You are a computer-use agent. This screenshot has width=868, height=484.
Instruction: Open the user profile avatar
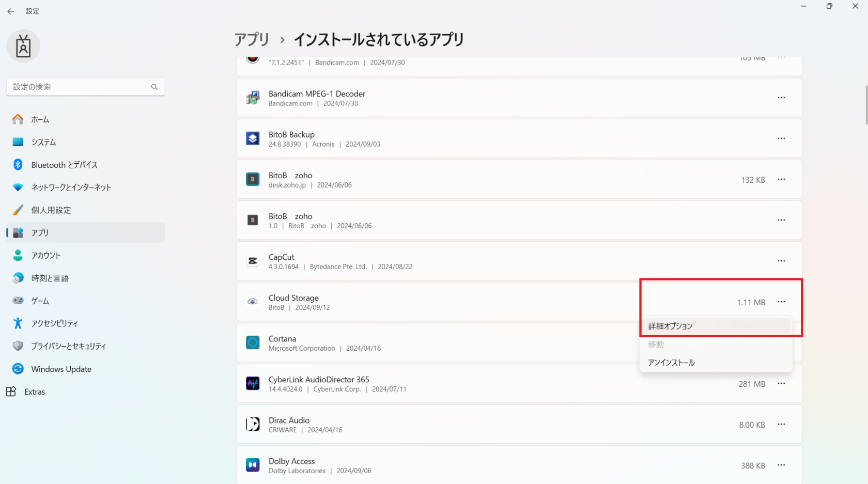coord(23,46)
